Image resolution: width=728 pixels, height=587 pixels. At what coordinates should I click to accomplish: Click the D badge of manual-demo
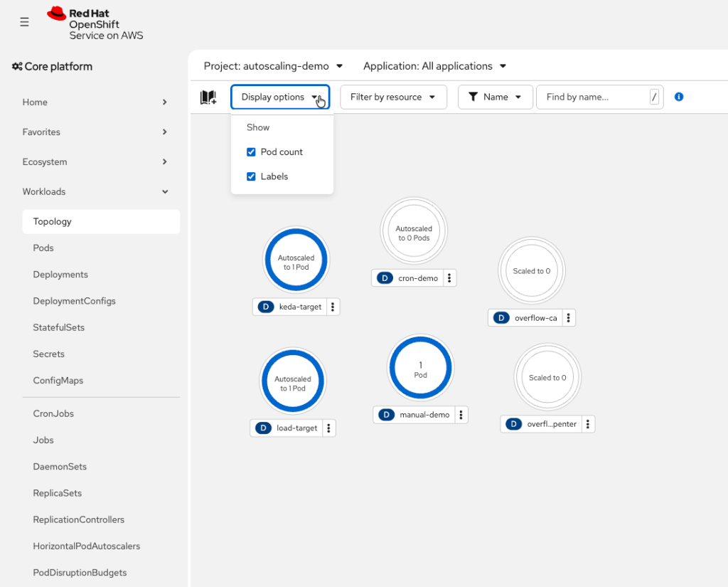click(386, 415)
